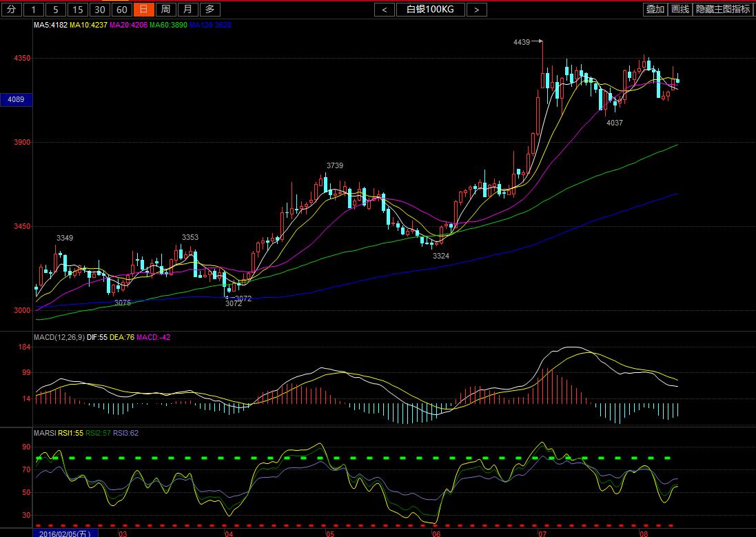Click the 4089 price marker on the axis
Image resolution: width=756 pixels, height=537 pixels.
(15, 100)
